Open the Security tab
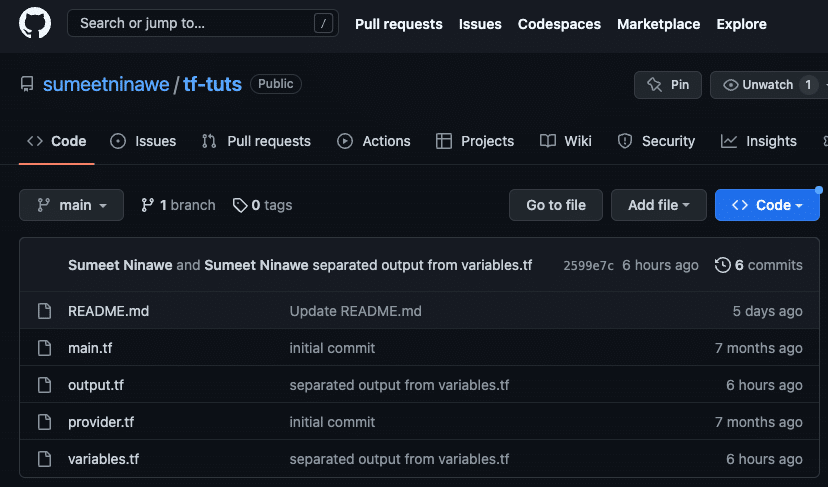The image size is (828, 487). coord(656,141)
